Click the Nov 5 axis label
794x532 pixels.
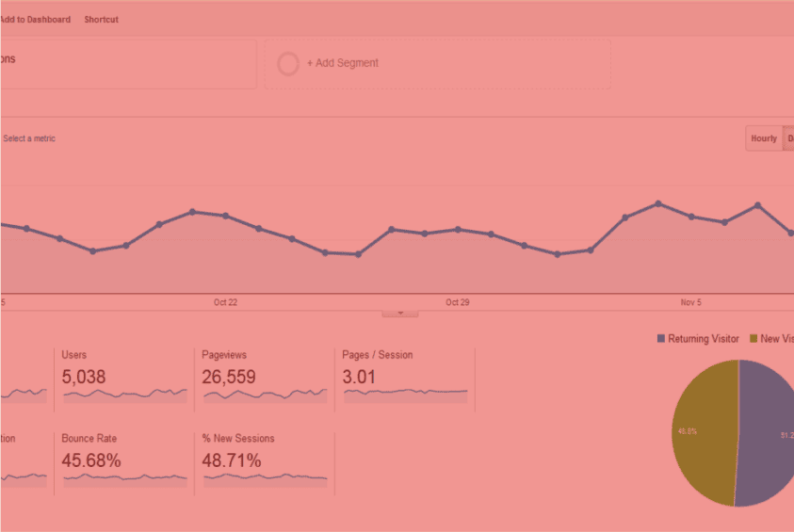(x=690, y=302)
